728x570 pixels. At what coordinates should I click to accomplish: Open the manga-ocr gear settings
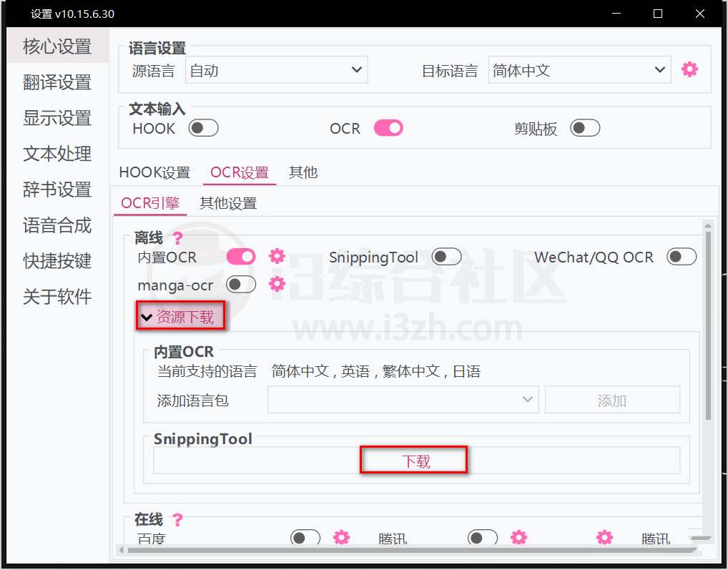click(x=277, y=284)
